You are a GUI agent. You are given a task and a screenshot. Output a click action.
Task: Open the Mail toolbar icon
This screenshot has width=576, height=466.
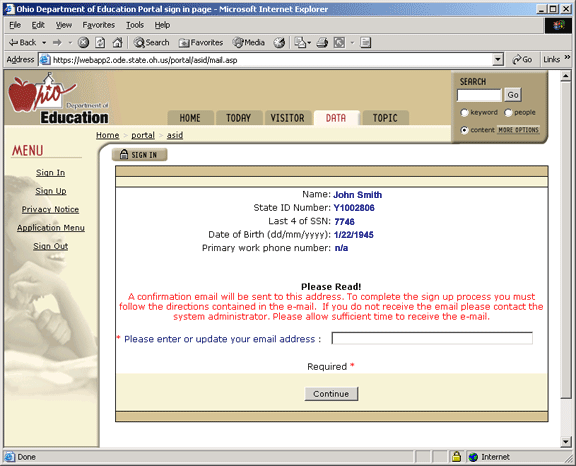point(301,43)
